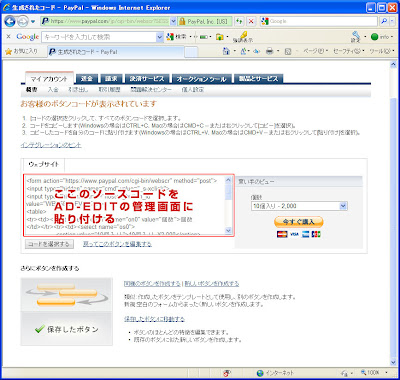Select the 送金 PayPal tab
Image resolution: width=400 pixels, height=380 pixels.
pyautogui.click(x=86, y=79)
